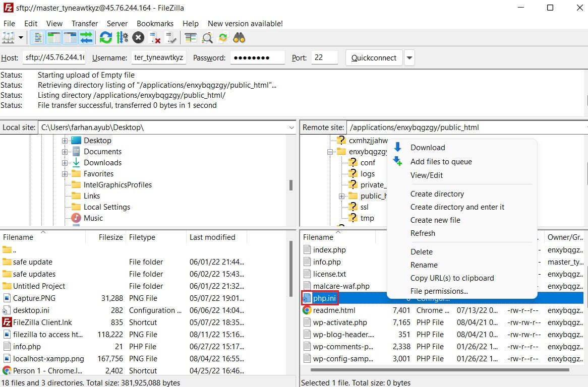
Task: Toggle local directory tree display
Action: click(54, 37)
